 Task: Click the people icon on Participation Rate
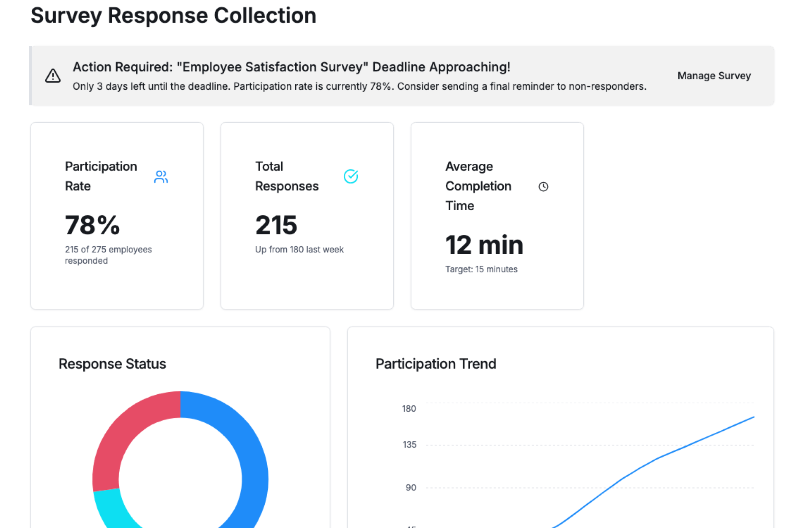161,176
